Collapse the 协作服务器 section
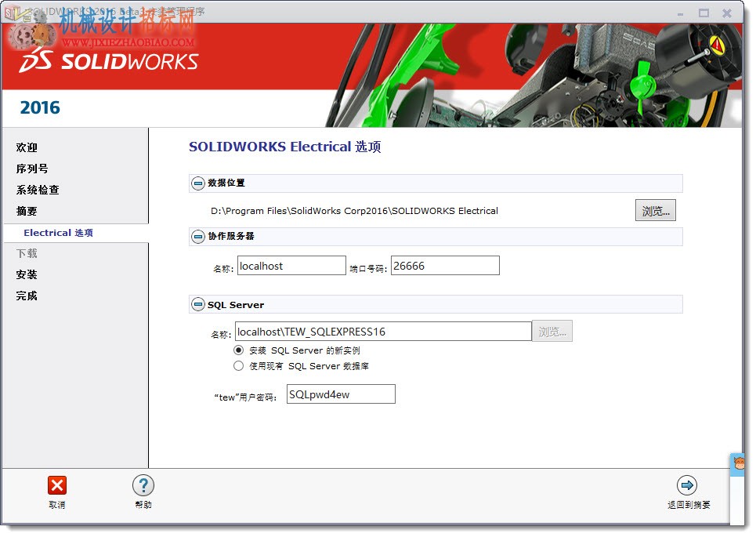Screen dimensions: 756x537 pos(197,237)
